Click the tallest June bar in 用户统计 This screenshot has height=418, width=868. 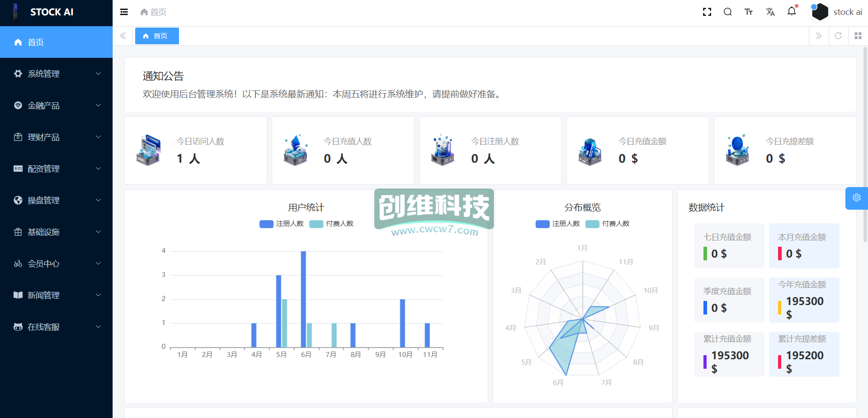[x=303, y=298]
